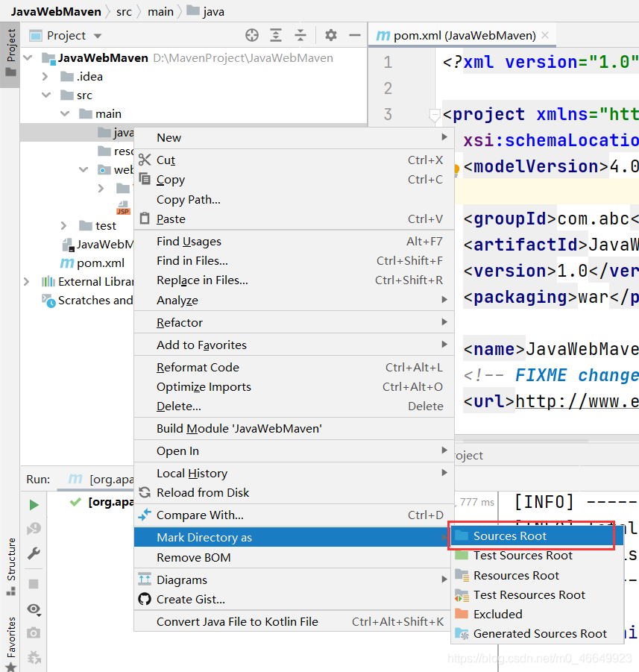
Task: Choose Delete... in context menu
Action: [294, 406]
